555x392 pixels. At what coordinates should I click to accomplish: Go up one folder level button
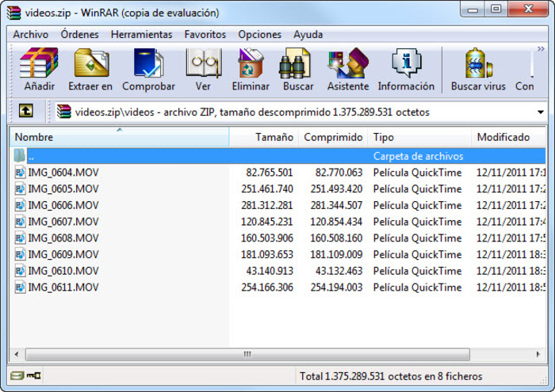[x=26, y=112]
